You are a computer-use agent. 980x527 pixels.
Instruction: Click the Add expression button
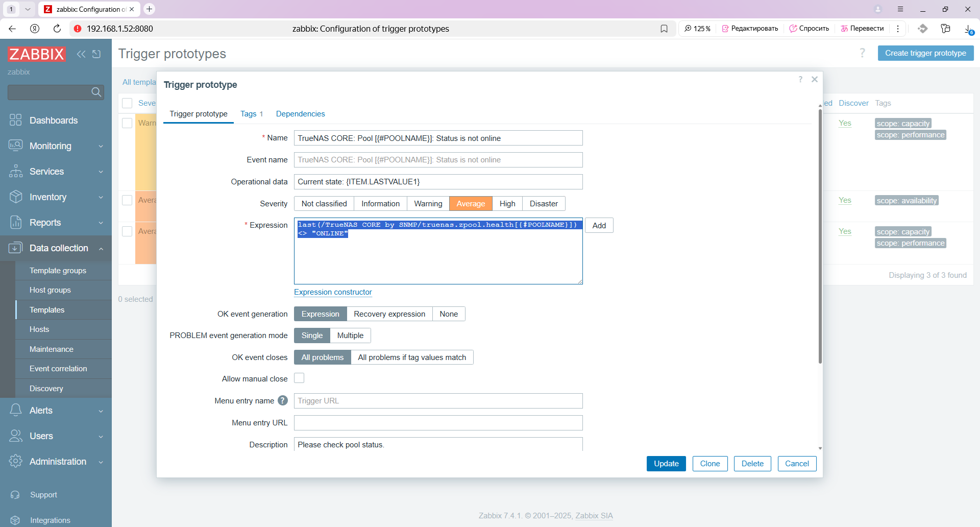point(599,226)
